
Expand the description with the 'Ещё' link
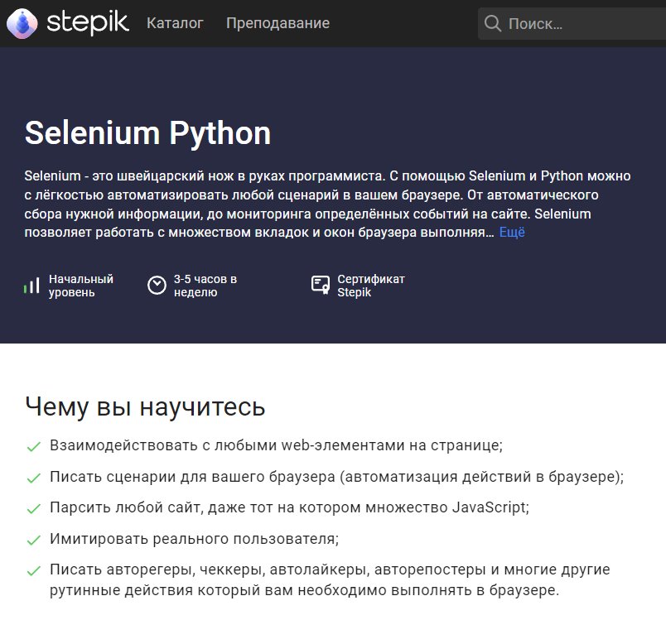[x=512, y=233]
